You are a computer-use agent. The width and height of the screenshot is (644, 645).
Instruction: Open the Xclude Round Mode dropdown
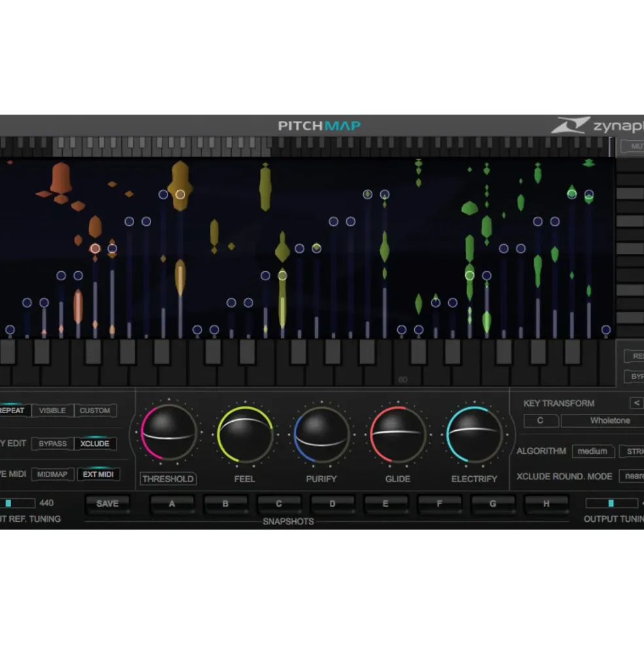point(632,476)
